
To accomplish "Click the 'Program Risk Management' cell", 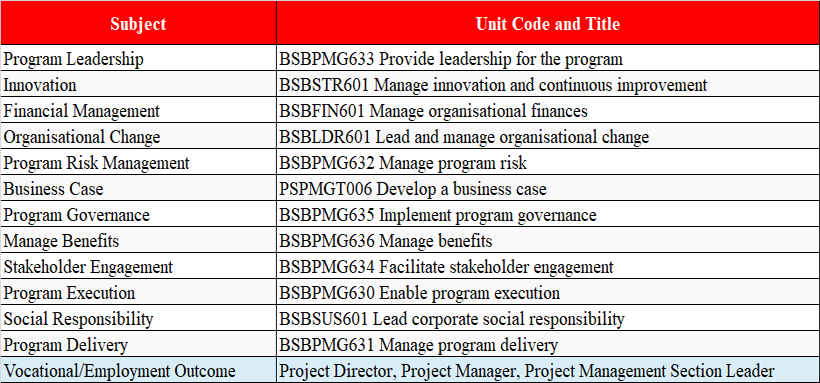I will click(x=138, y=163).
